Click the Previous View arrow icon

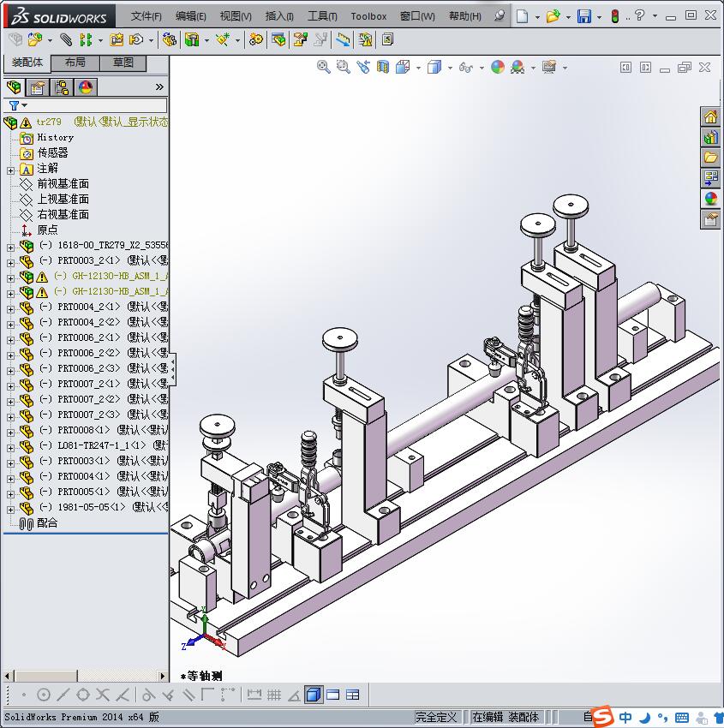click(362, 67)
